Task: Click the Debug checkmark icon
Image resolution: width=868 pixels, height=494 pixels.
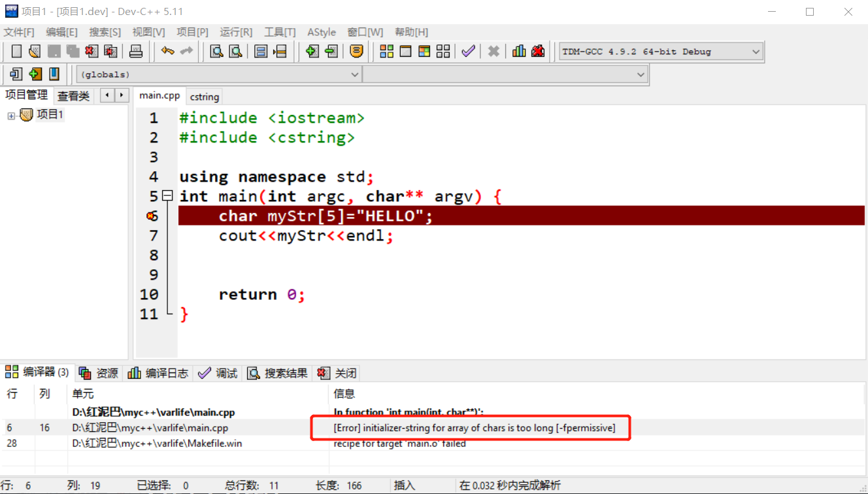Action: coord(468,51)
